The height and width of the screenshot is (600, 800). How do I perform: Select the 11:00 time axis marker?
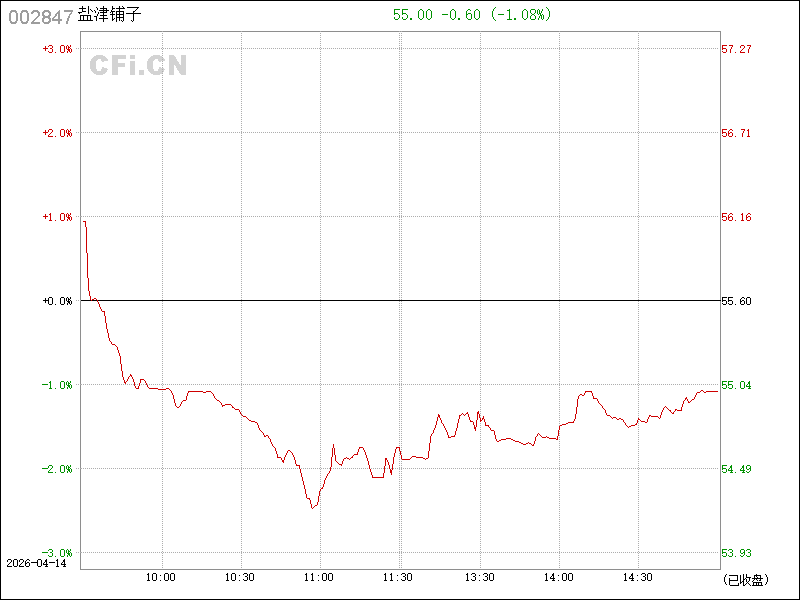tap(319, 577)
